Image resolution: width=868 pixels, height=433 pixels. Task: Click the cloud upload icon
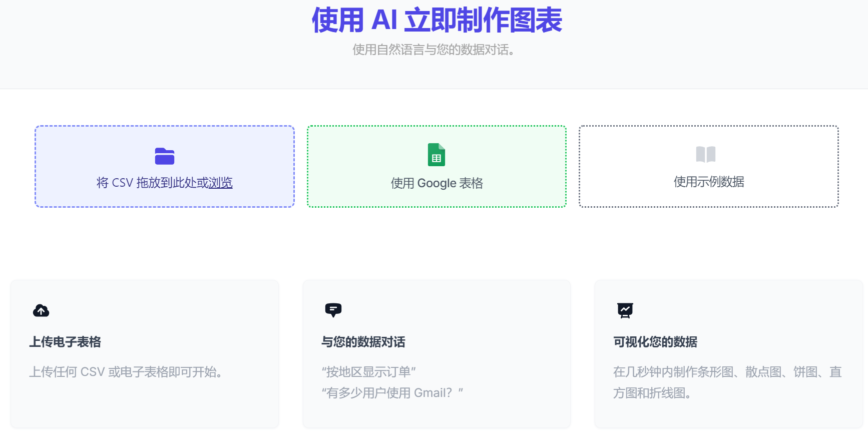coord(41,310)
